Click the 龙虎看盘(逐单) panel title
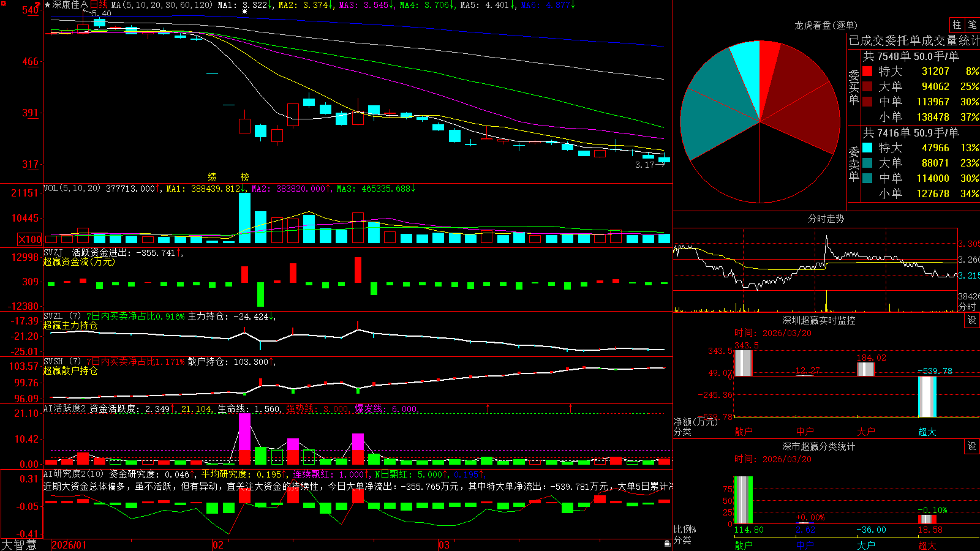The image size is (980, 551). coord(826,25)
